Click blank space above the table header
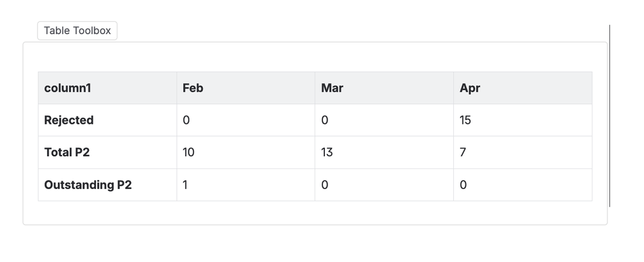The image size is (644, 262). 315,57
